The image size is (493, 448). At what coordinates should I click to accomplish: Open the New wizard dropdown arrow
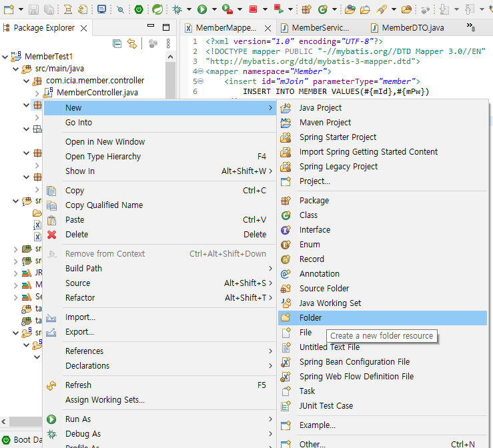pos(21,9)
